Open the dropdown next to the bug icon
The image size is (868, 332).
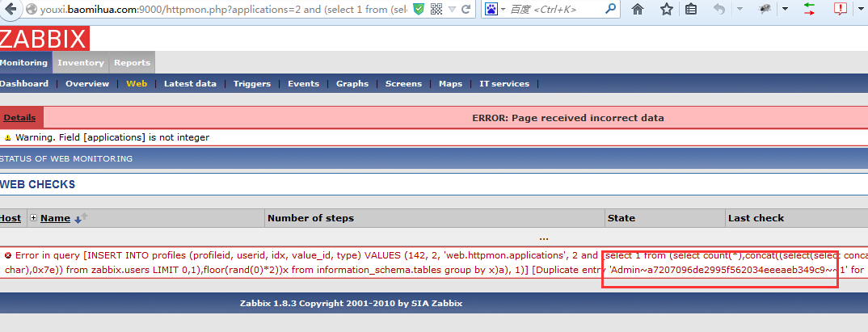coord(785,10)
